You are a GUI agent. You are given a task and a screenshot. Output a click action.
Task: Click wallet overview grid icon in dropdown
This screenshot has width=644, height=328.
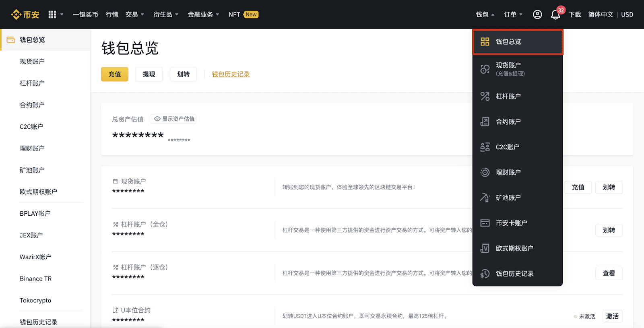[485, 41]
